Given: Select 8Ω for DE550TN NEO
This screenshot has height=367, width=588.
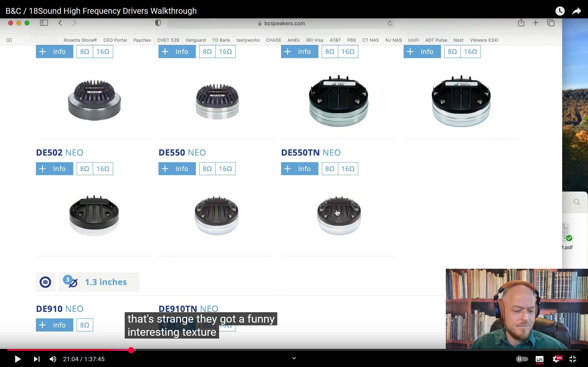Looking at the screenshot, I should (330, 169).
